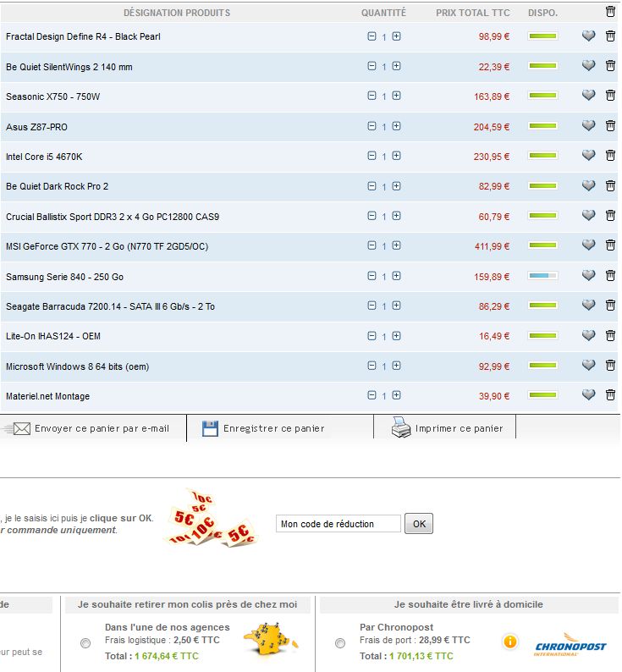Increase quantity of Seagate Barracuda 7200.14
Viewport: 622px width, 672px height.
pos(397,306)
